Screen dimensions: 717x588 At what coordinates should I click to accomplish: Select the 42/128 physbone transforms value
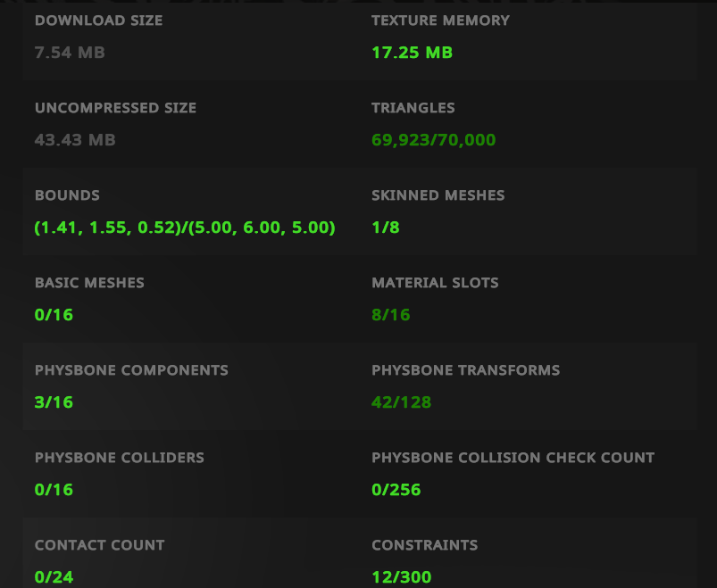[402, 402]
